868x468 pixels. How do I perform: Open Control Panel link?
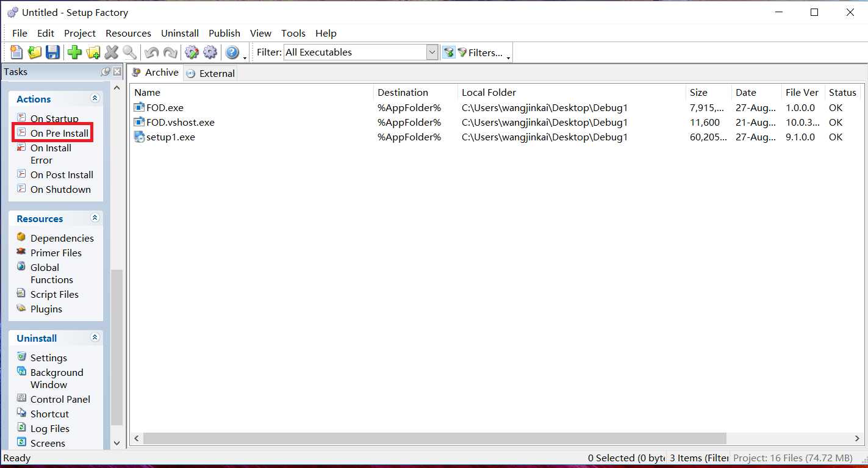pyautogui.click(x=60, y=399)
